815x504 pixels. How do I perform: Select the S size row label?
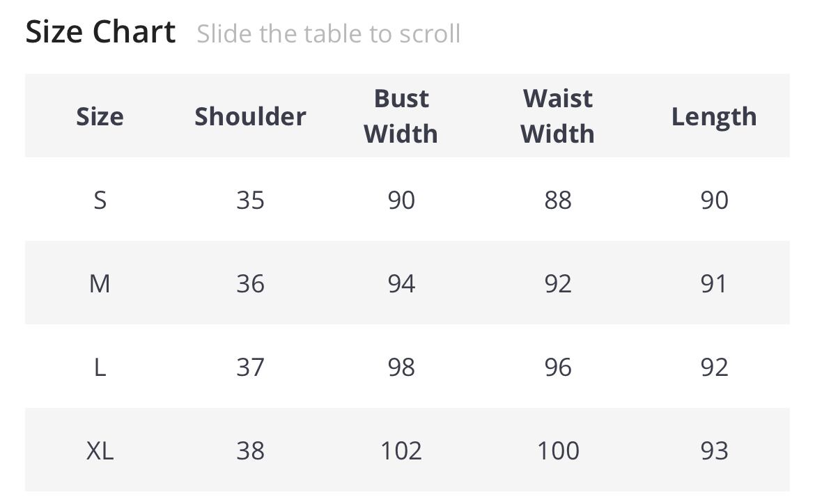point(100,200)
